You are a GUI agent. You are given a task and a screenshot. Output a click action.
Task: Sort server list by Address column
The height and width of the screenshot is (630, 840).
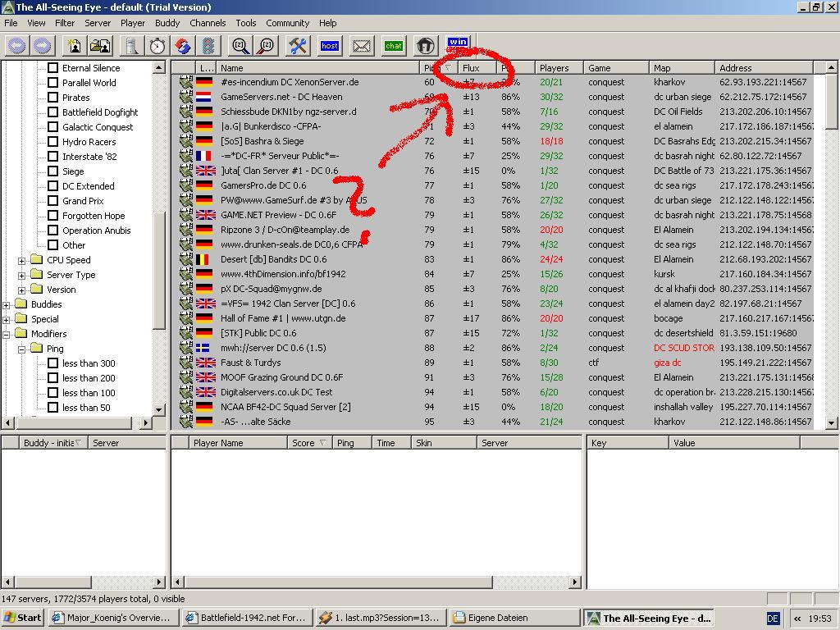point(764,68)
